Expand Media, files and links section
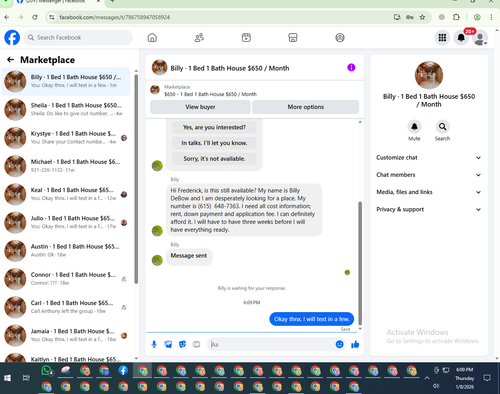Viewport: 500px width, 394px height. tap(429, 192)
